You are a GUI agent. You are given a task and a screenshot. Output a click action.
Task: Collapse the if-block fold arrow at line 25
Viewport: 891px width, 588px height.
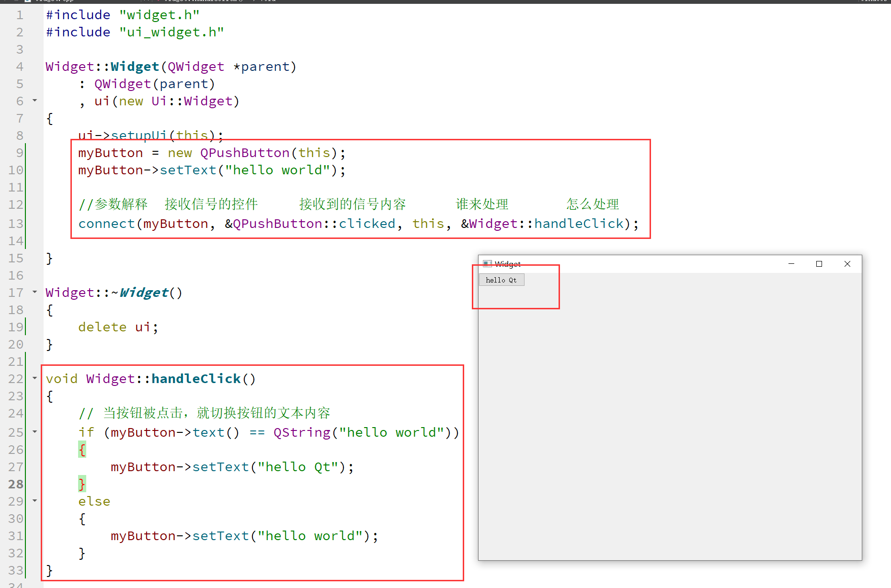pyautogui.click(x=34, y=432)
